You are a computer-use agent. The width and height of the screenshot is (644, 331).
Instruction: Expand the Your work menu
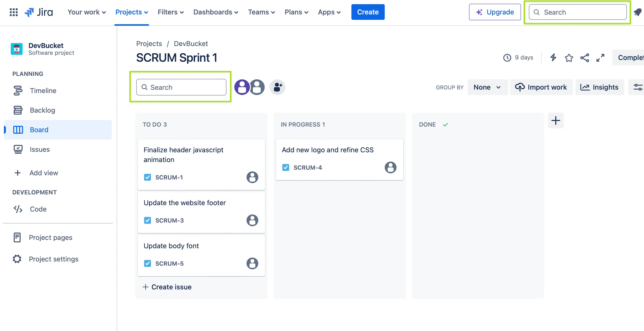(x=87, y=12)
